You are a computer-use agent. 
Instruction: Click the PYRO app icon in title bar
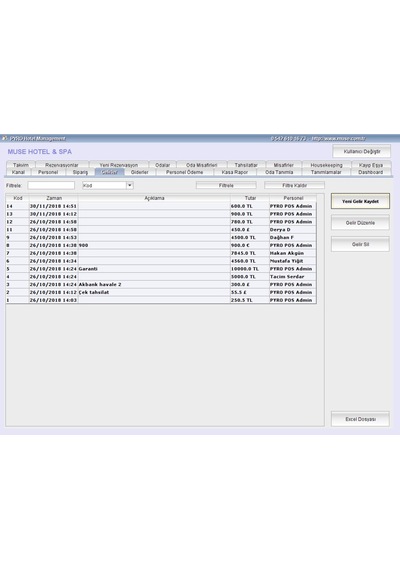point(4,139)
